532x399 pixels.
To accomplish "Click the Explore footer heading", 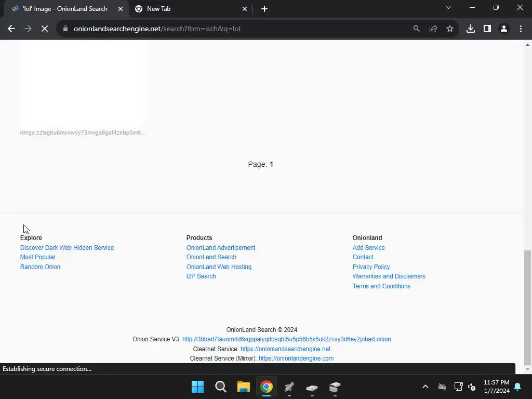I will (31, 238).
